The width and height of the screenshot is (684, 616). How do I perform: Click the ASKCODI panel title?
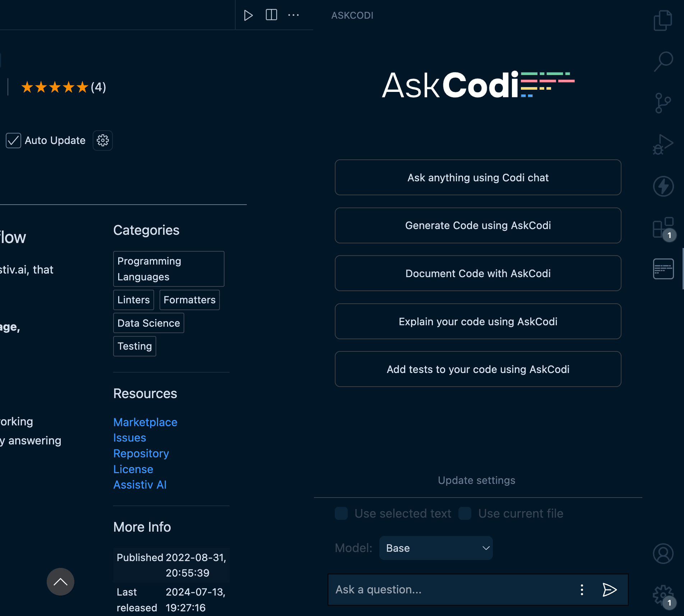click(x=352, y=15)
